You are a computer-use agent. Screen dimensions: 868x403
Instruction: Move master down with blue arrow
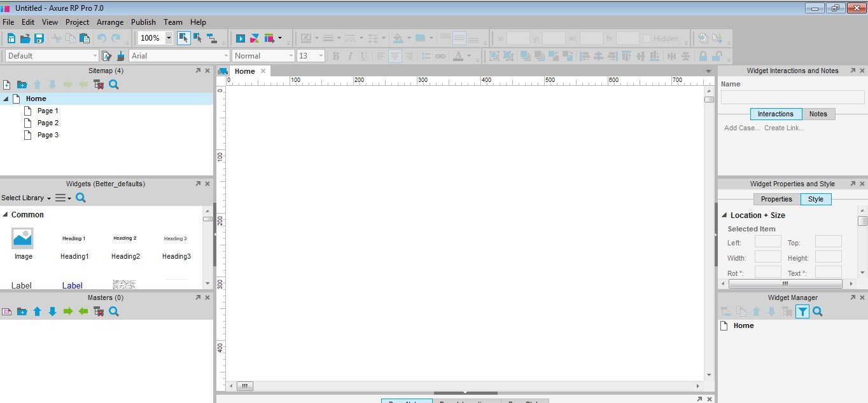tap(52, 311)
